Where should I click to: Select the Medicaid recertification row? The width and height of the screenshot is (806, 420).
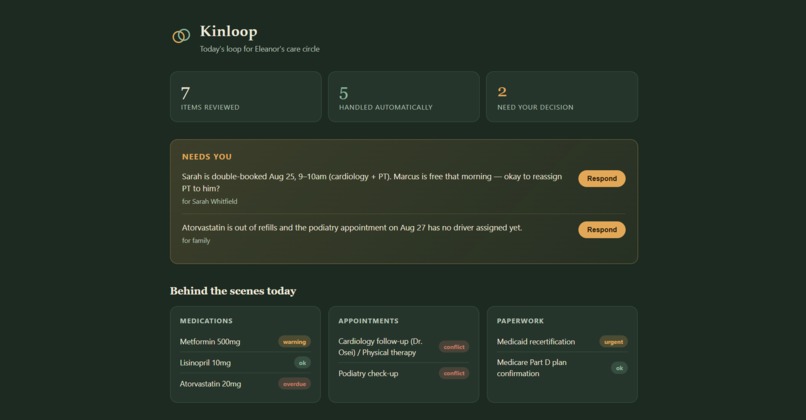tap(562, 341)
